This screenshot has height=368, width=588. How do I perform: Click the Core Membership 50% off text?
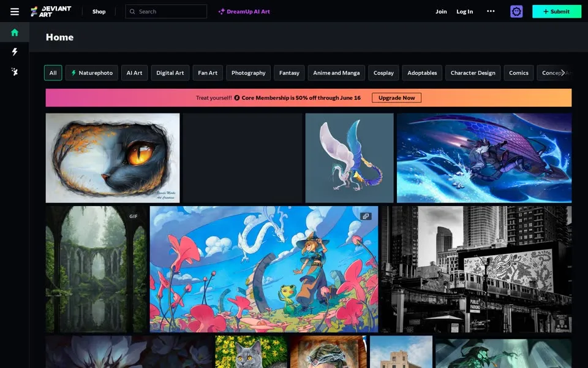click(301, 98)
